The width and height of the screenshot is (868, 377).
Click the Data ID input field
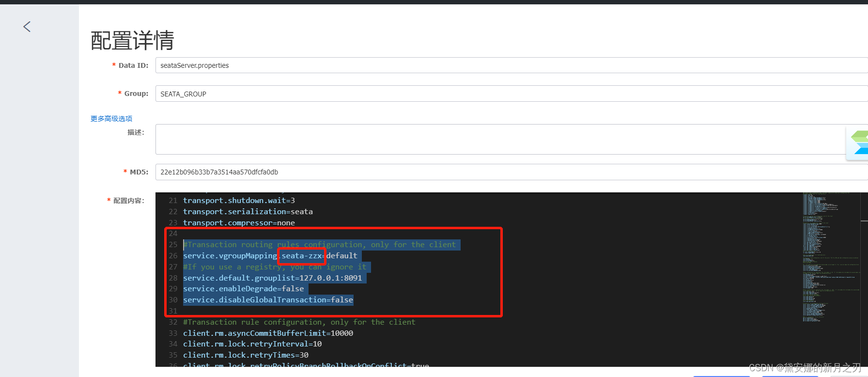point(511,65)
